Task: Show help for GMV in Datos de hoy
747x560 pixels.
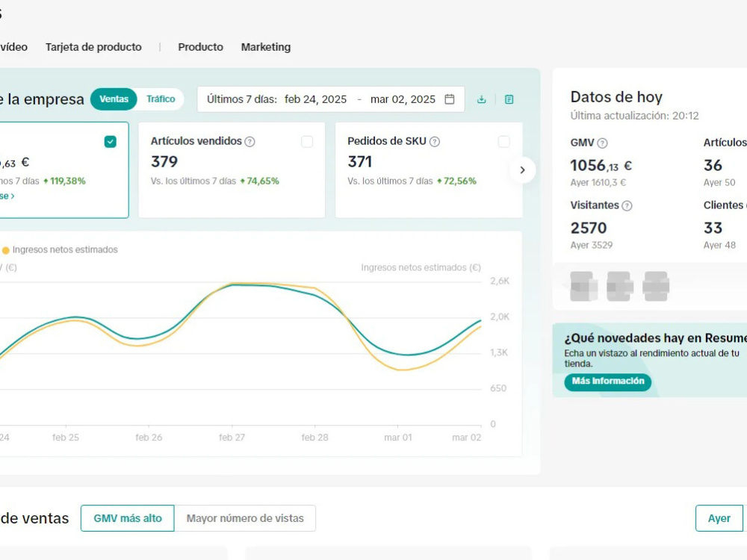Action: tap(602, 143)
